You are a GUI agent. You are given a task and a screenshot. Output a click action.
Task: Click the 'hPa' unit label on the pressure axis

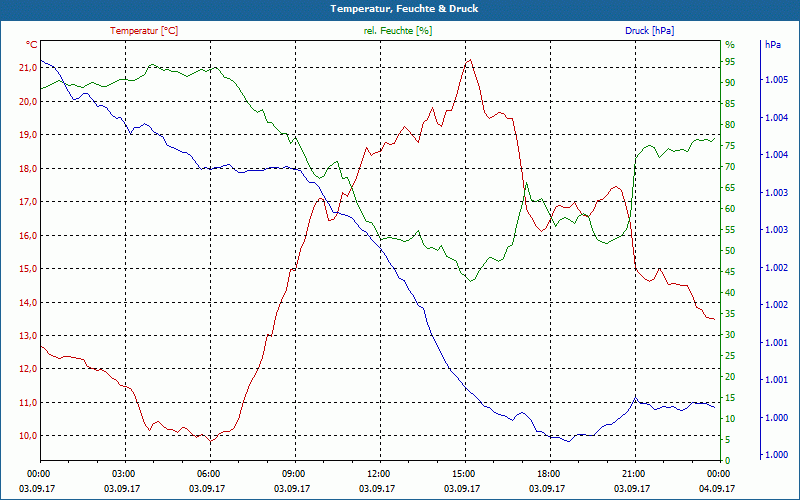tap(773, 45)
